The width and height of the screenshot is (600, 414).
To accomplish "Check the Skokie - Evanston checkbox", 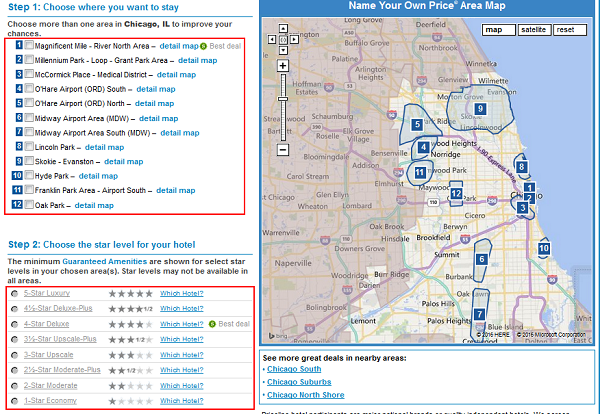I will tap(29, 161).
